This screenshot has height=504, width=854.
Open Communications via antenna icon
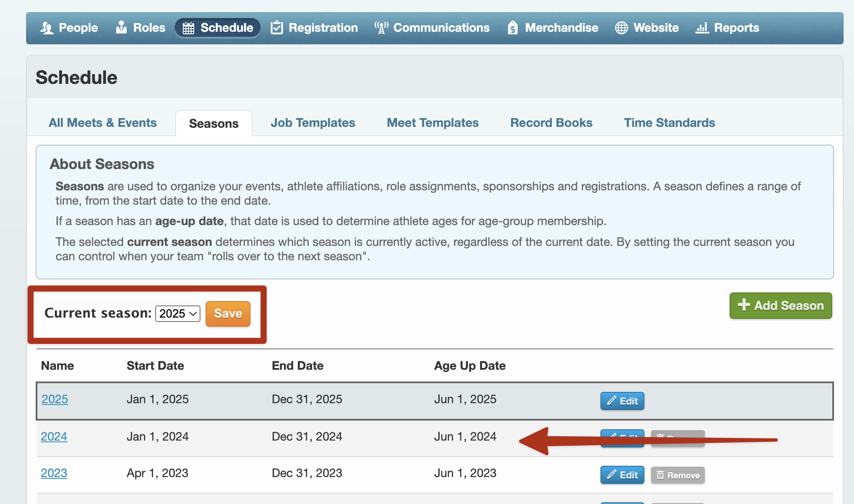pos(381,28)
